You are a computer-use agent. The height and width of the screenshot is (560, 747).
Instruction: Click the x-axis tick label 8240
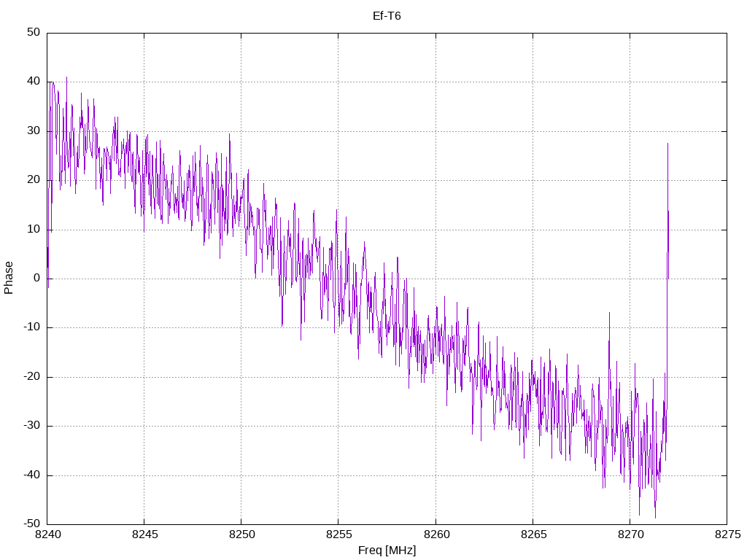click(x=48, y=534)
